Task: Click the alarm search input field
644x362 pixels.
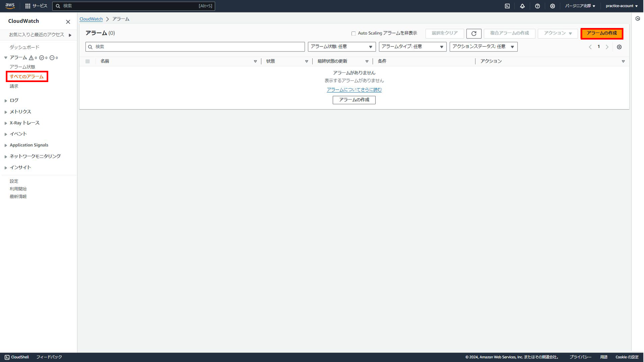Action: tap(195, 47)
